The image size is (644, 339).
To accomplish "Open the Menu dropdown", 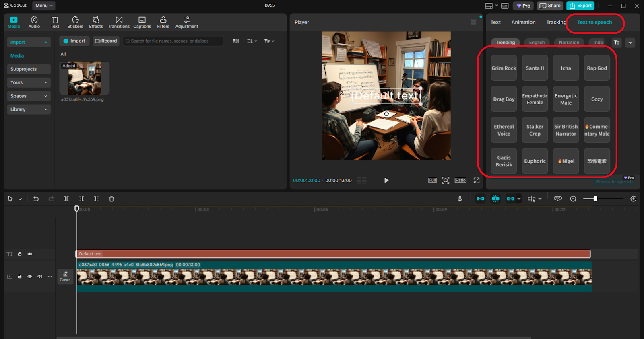I will coord(43,6).
